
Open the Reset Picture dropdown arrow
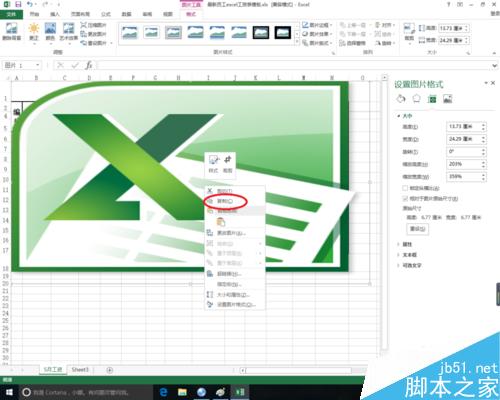click(x=111, y=43)
